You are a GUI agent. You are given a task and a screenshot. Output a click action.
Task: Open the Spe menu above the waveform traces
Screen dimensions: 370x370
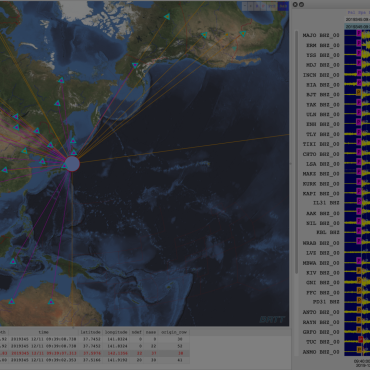(x=362, y=12)
